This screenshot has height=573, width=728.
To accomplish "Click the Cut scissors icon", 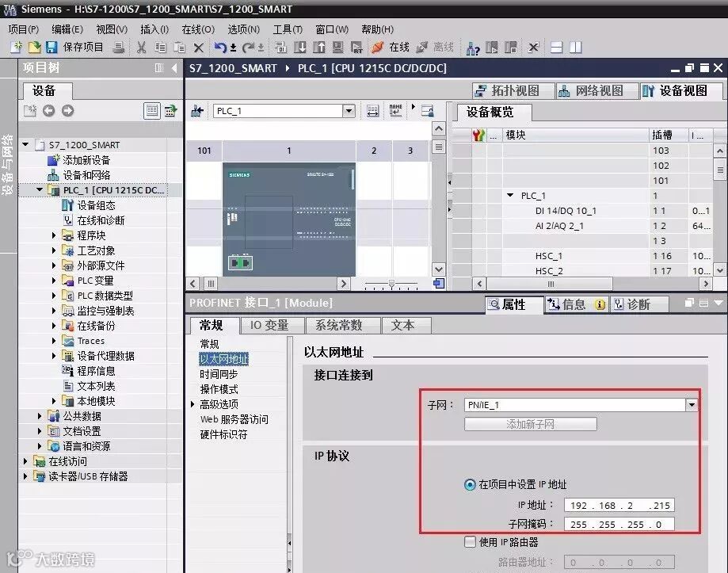I will (x=142, y=47).
